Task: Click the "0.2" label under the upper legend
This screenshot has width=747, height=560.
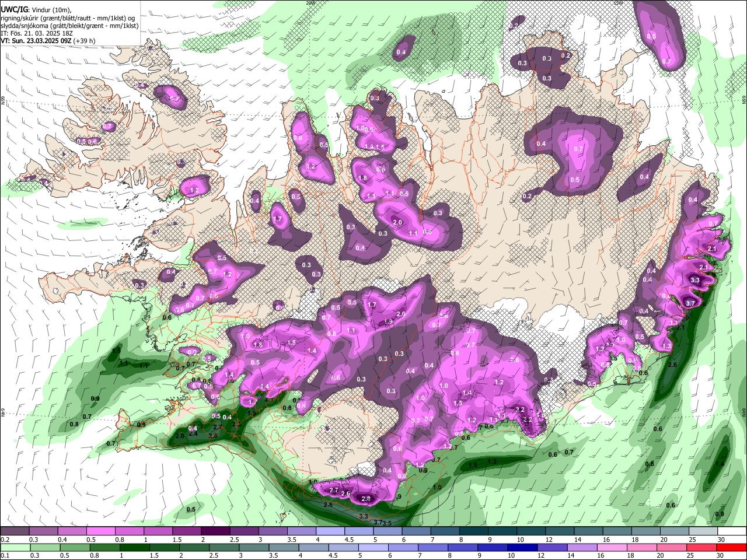Action: coord(5,540)
